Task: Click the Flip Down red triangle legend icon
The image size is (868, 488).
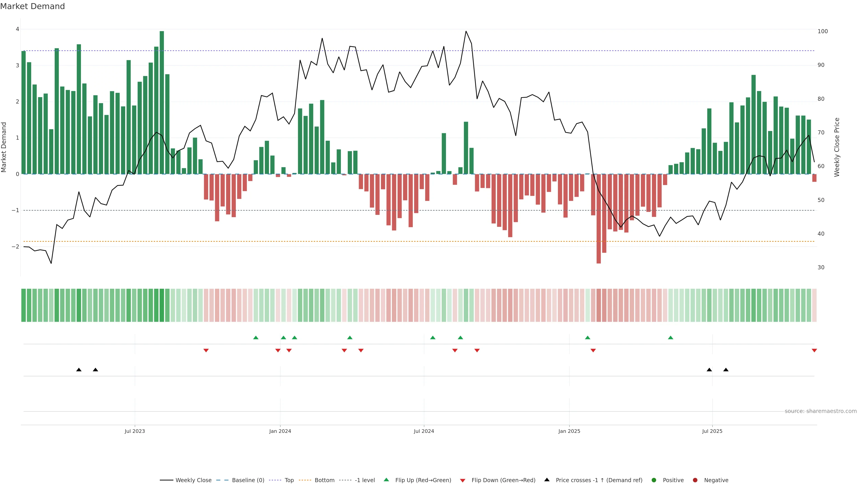Action: [x=462, y=480]
